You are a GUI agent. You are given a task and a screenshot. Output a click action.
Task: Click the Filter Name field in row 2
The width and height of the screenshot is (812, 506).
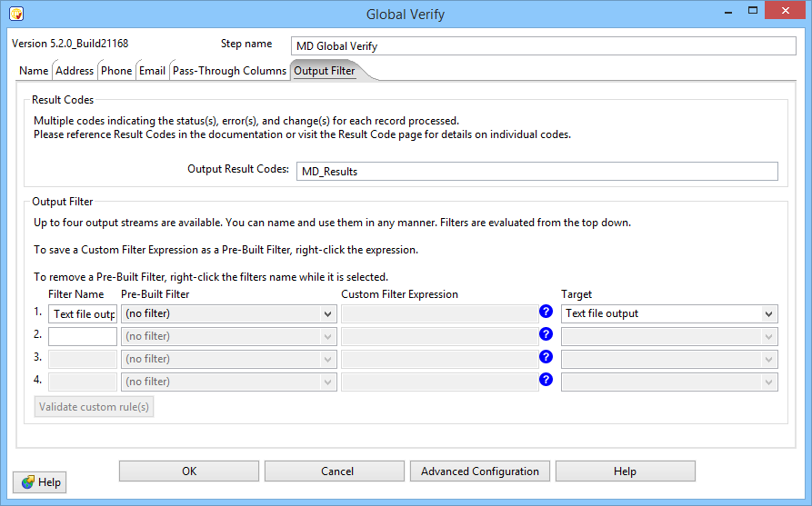click(83, 336)
